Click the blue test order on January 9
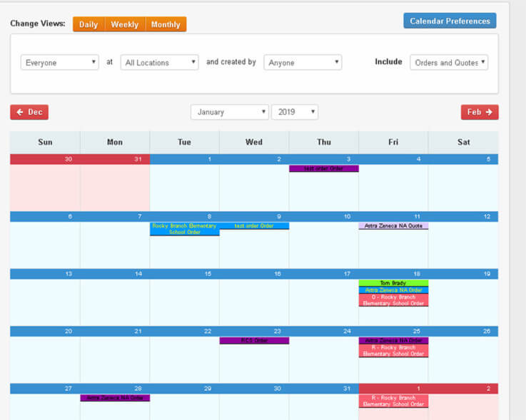Screen dimensions: 526x420 pyautogui.click(x=254, y=226)
